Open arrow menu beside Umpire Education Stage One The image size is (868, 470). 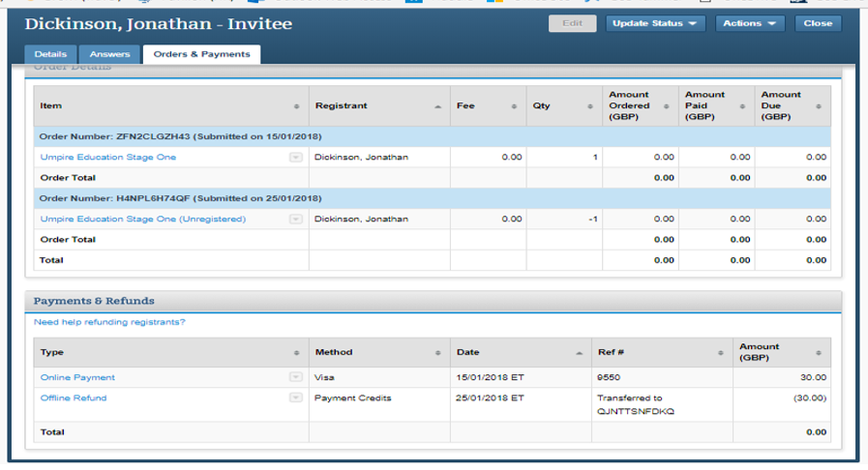tap(296, 157)
